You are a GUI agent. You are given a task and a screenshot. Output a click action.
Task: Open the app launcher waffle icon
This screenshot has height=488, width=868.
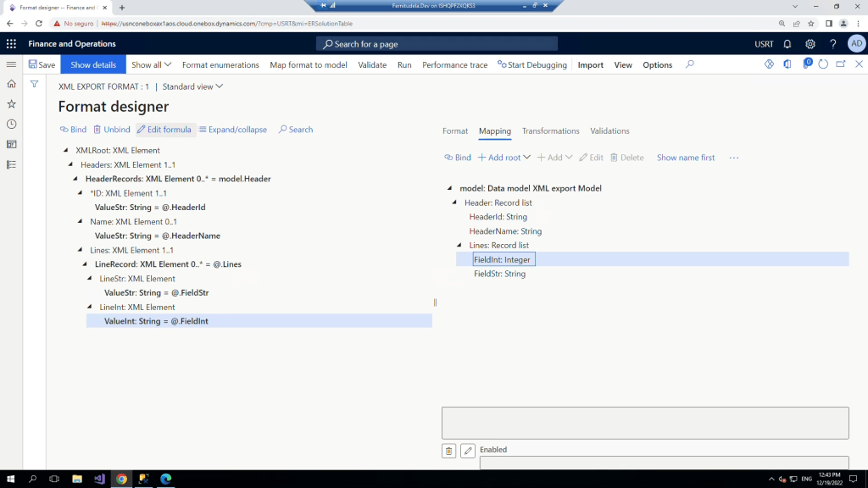pyautogui.click(x=11, y=44)
